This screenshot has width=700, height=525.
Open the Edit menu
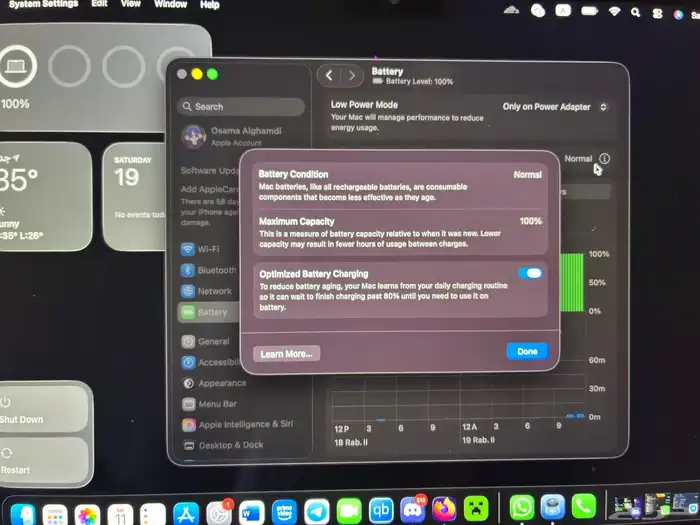click(x=99, y=4)
